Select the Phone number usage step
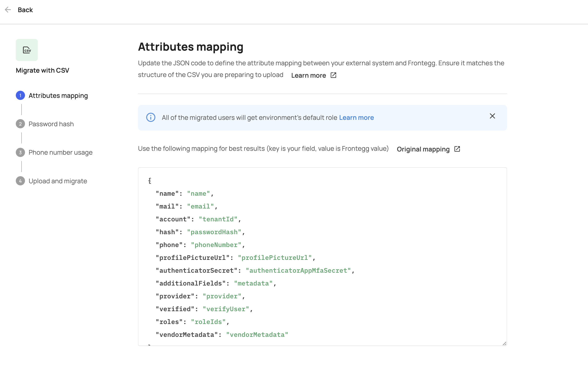Viewport: 588px width, 368px height. [x=60, y=152]
